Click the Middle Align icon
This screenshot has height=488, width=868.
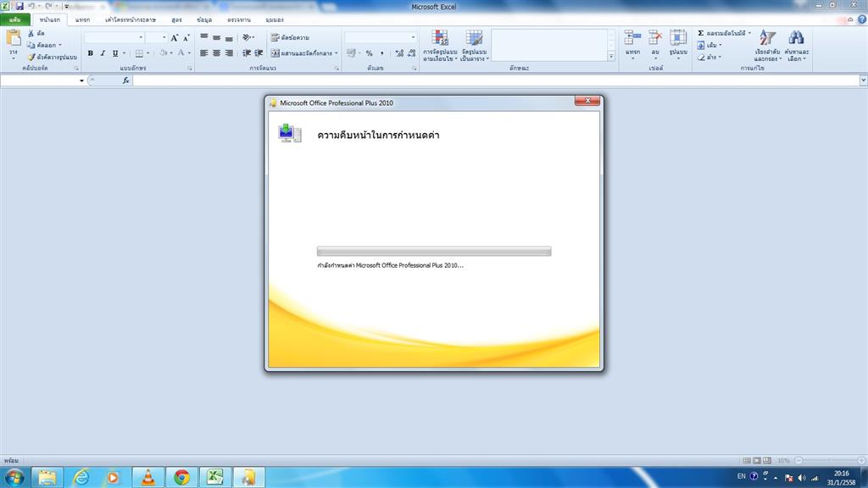click(x=216, y=37)
